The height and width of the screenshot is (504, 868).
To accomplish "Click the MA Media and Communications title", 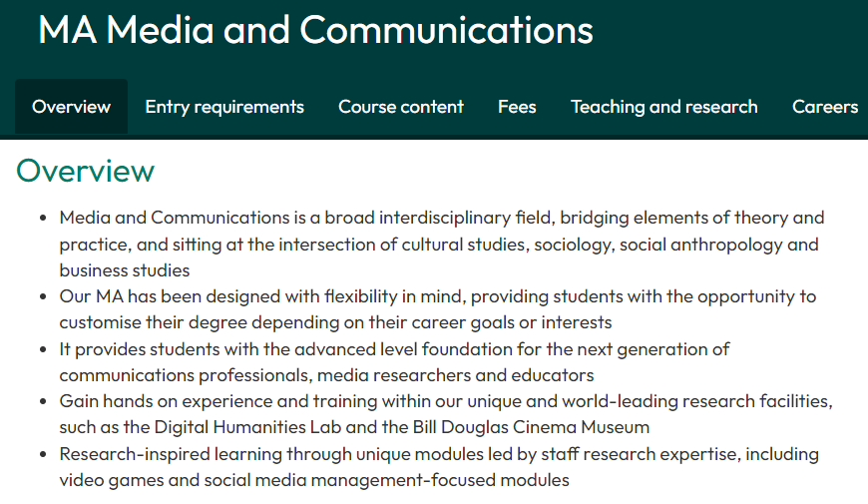I will (315, 30).
